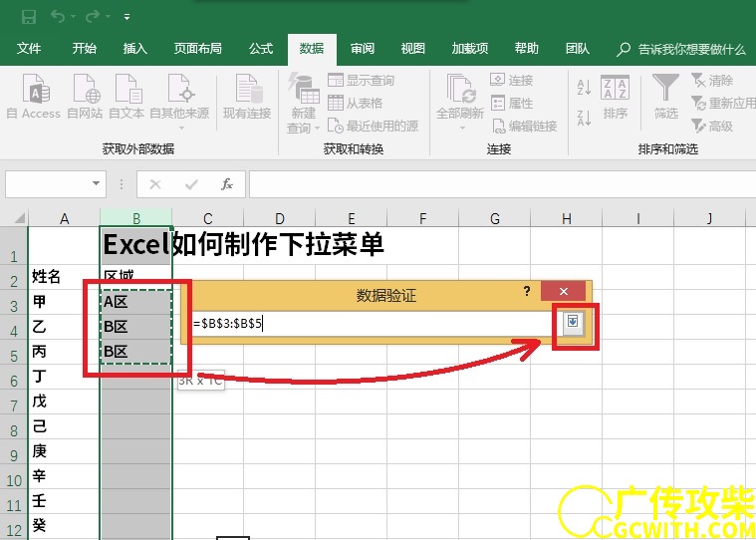
Task: Switch to the 页面布局 ribbon tab
Action: pyautogui.click(x=197, y=48)
